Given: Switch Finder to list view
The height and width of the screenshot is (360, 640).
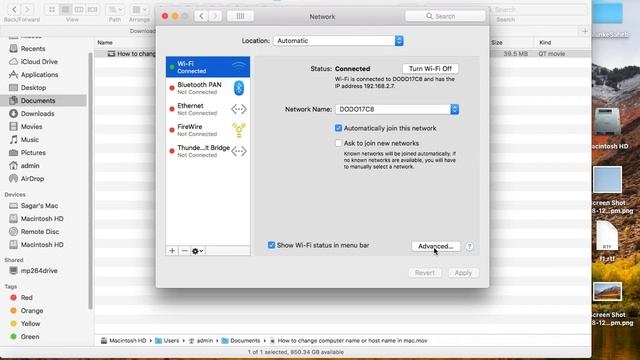Looking at the screenshot, I should point(65,9).
